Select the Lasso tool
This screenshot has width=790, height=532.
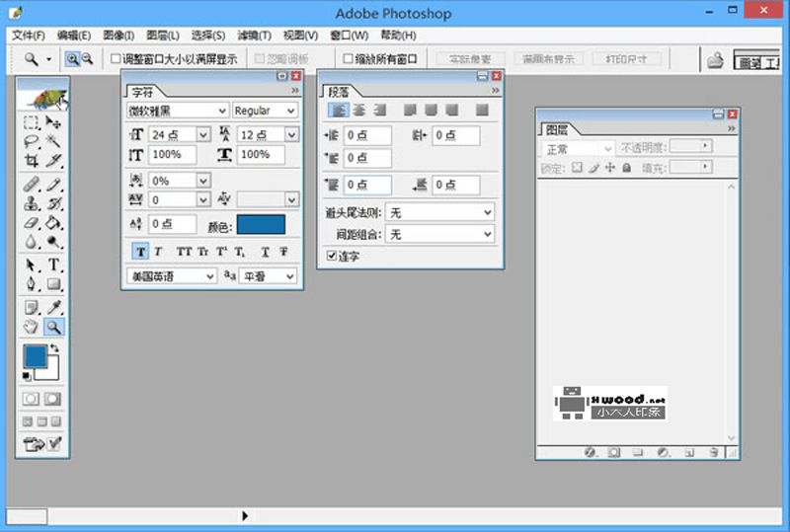tap(32, 141)
